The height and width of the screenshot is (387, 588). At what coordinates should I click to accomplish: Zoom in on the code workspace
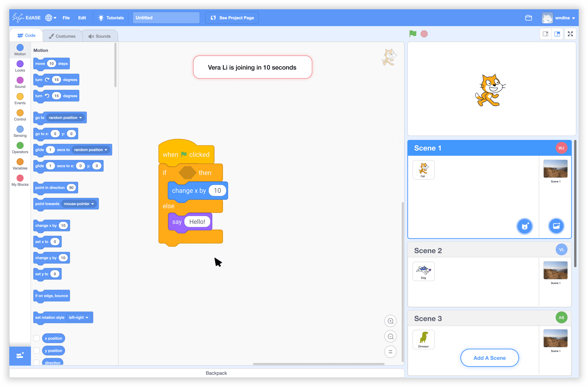point(390,321)
